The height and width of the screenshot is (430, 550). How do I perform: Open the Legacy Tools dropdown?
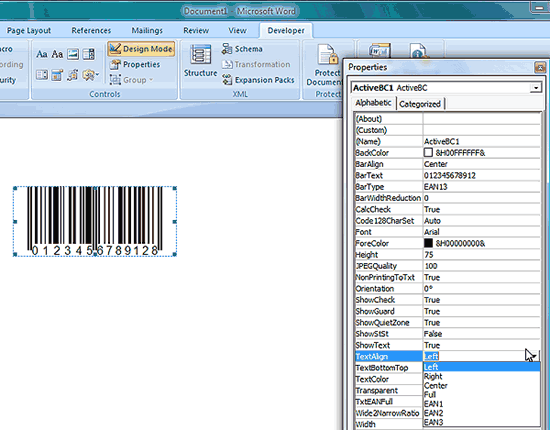pos(90,75)
